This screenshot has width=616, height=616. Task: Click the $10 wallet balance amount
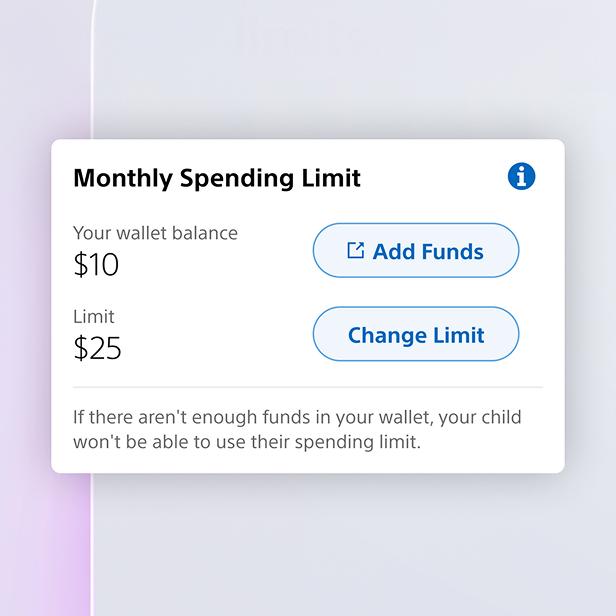[x=96, y=265]
